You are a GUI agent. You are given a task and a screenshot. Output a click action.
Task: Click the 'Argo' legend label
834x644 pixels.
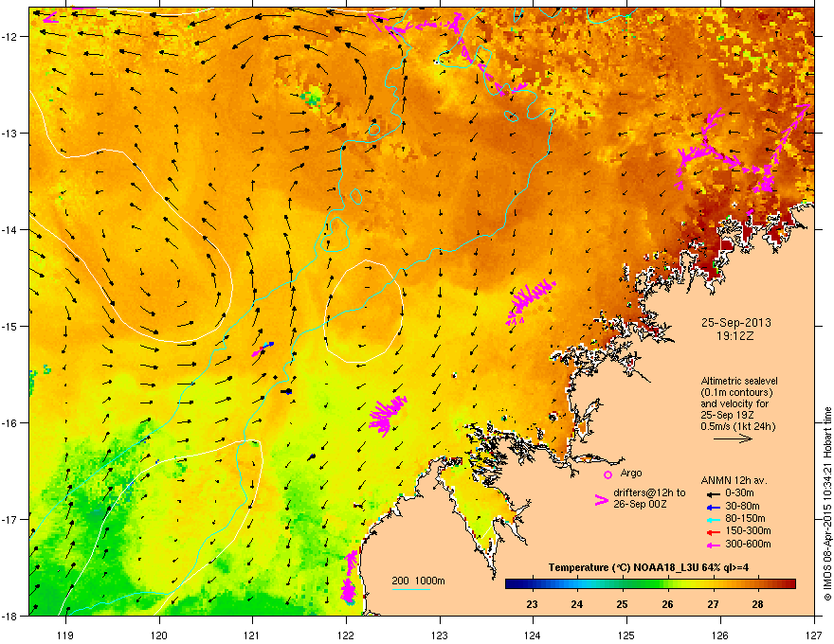coord(631,473)
